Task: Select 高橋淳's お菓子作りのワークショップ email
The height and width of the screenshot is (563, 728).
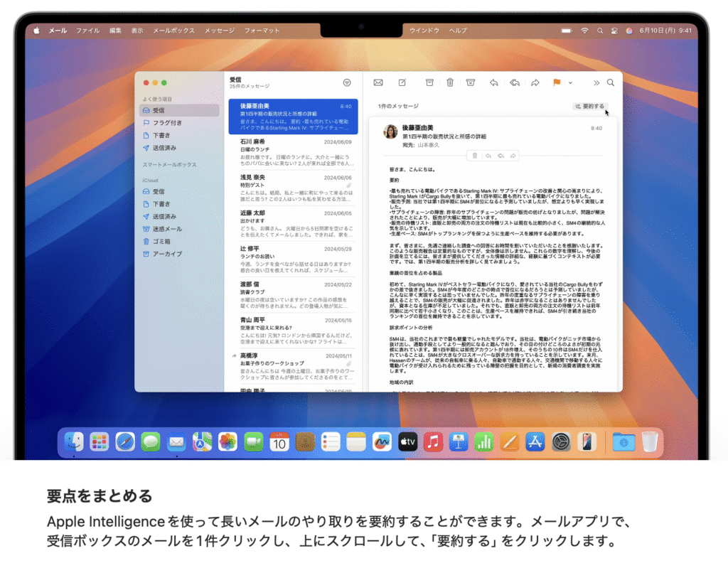Action: [x=293, y=367]
